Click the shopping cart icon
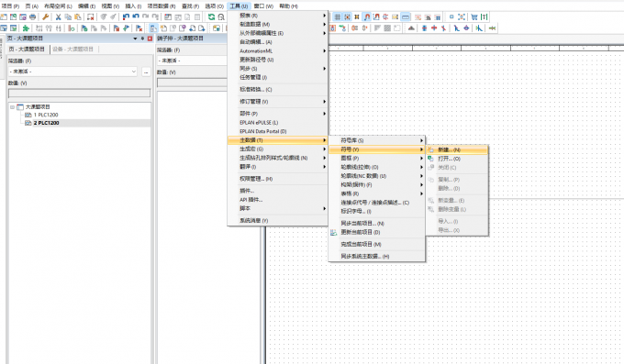 pyautogui.click(x=474, y=17)
